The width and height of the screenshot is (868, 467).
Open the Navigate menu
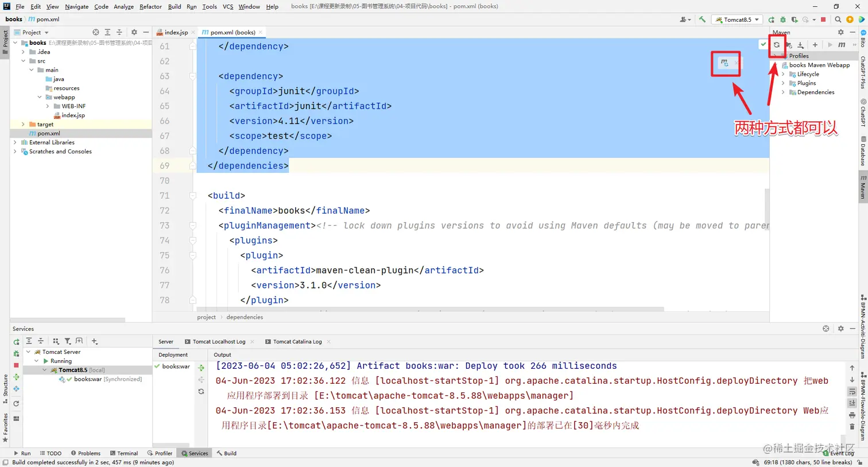(x=76, y=6)
